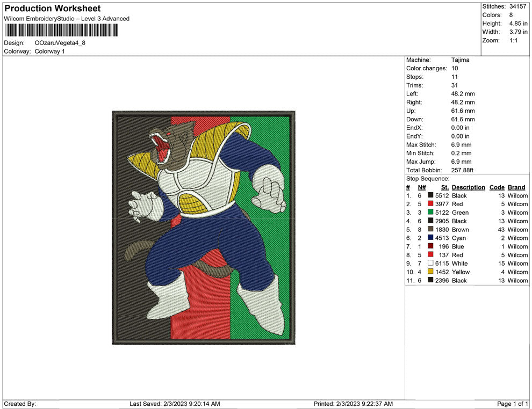Click the green swatch for stop 3
This screenshot has width=532, height=409.
pyautogui.click(x=430, y=212)
